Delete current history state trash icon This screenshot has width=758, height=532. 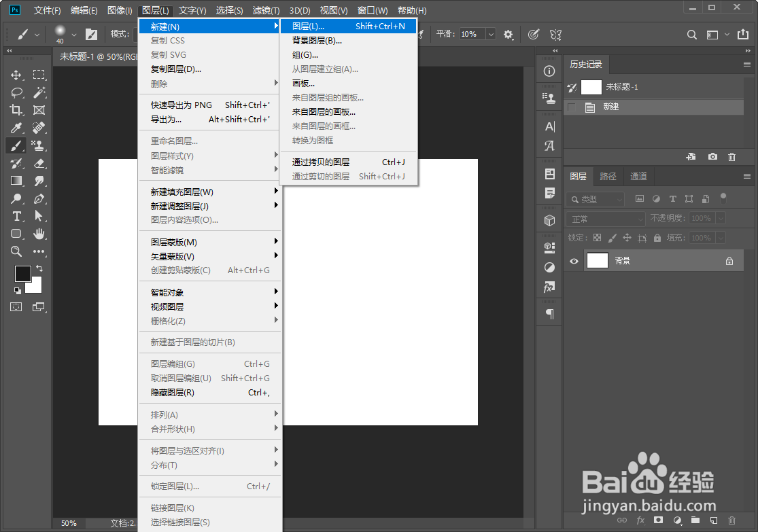tap(732, 156)
